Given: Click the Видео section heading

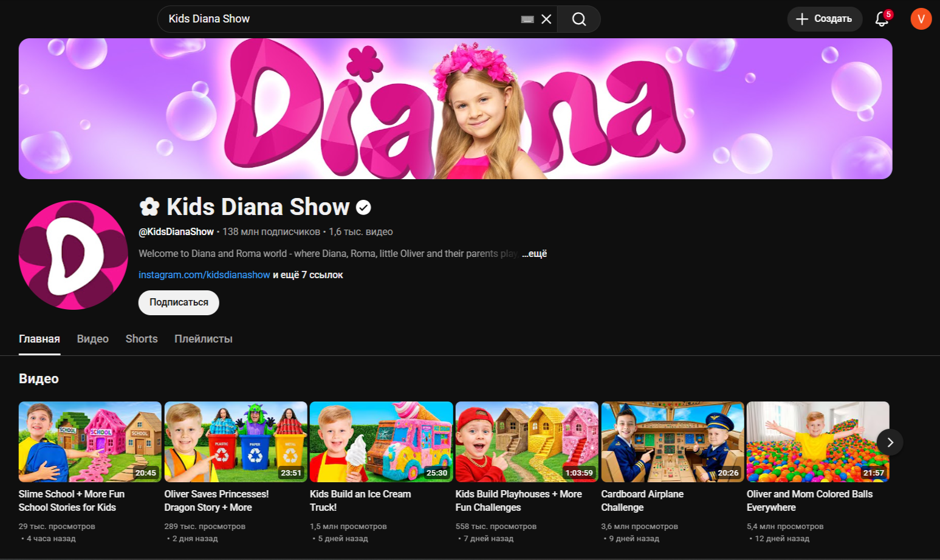Looking at the screenshot, I should (39, 378).
